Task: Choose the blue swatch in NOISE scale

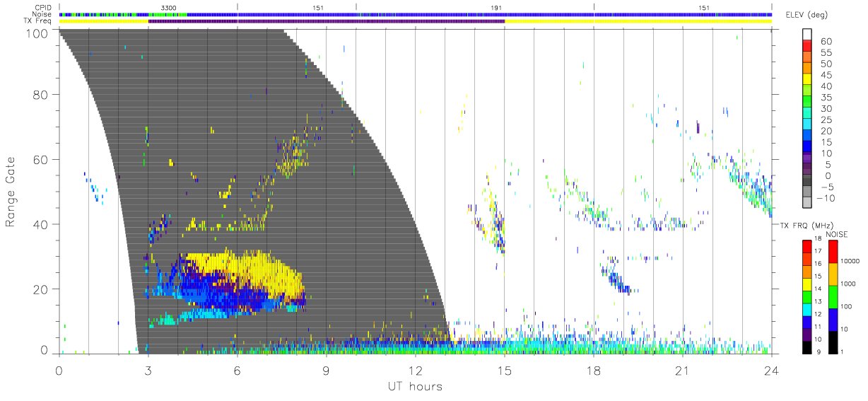Action: pyautogui.click(x=833, y=319)
